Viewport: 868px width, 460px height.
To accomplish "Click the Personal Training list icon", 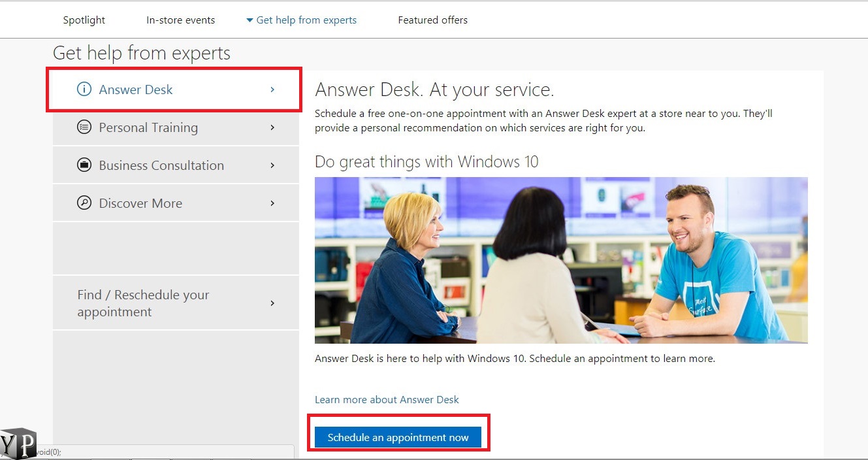I will [x=84, y=127].
